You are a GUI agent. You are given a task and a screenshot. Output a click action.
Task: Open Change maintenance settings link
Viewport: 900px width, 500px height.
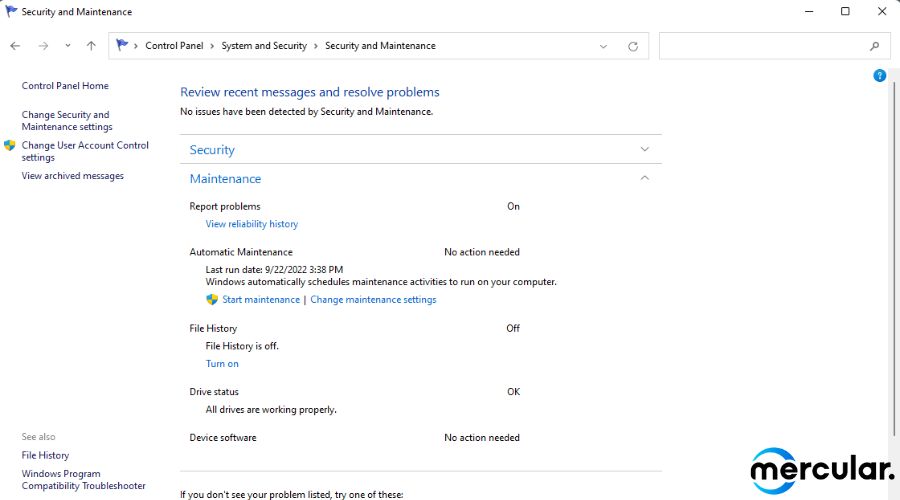coord(373,300)
